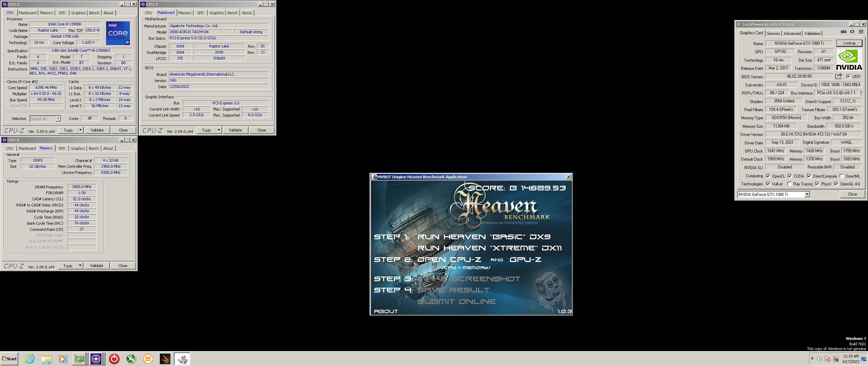
Task: Toggle the PhysX checkbox
Action: click(817, 184)
